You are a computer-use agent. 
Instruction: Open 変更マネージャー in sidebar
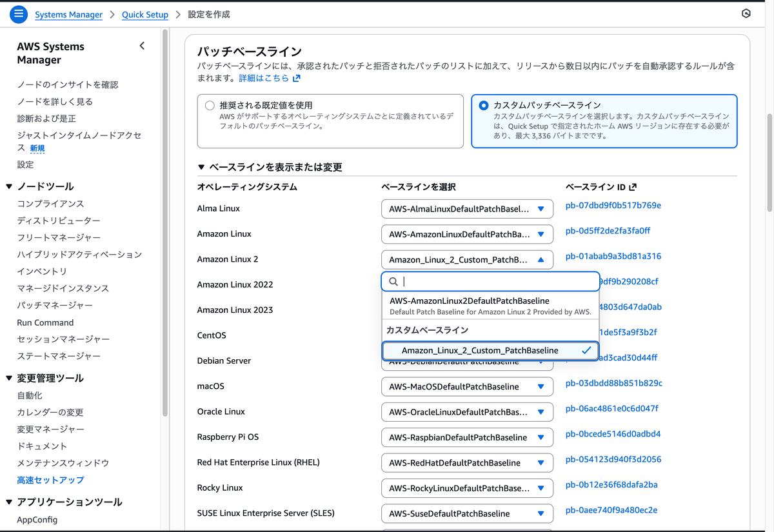pyautogui.click(x=50, y=429)
